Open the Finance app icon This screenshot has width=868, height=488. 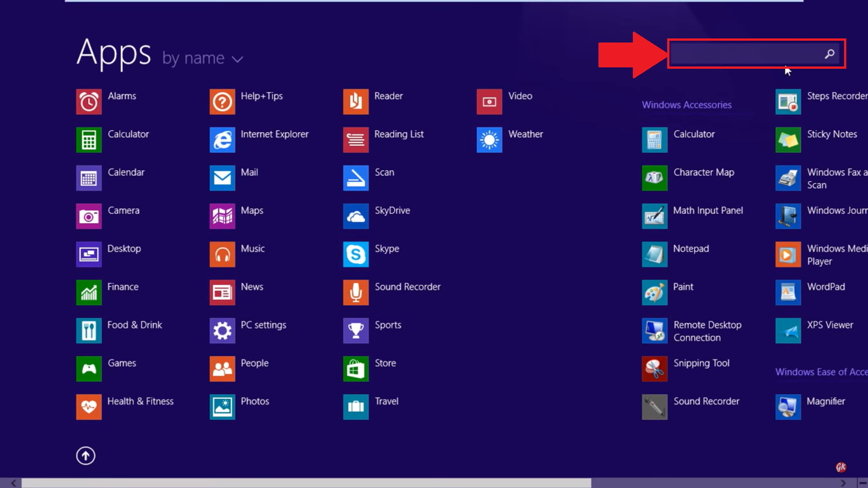click(x=89, y=293)
